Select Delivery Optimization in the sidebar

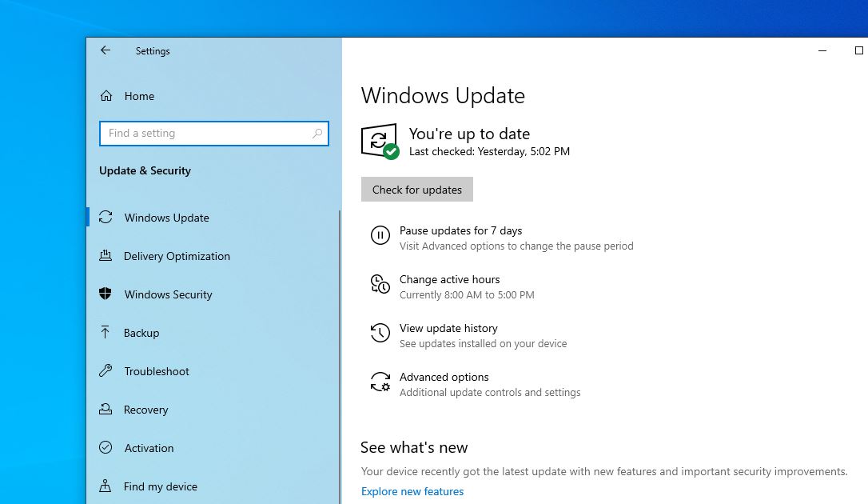[177, 256]
